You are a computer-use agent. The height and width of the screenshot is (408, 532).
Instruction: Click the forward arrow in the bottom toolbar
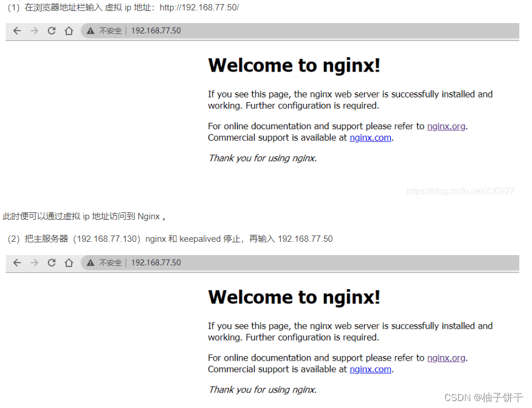coord(34,263)
